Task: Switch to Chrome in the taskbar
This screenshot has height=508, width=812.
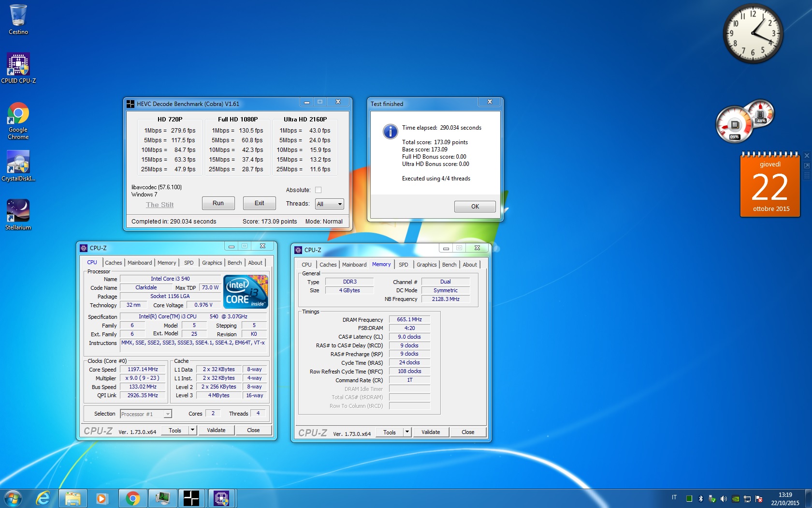Action: (132, 498)
